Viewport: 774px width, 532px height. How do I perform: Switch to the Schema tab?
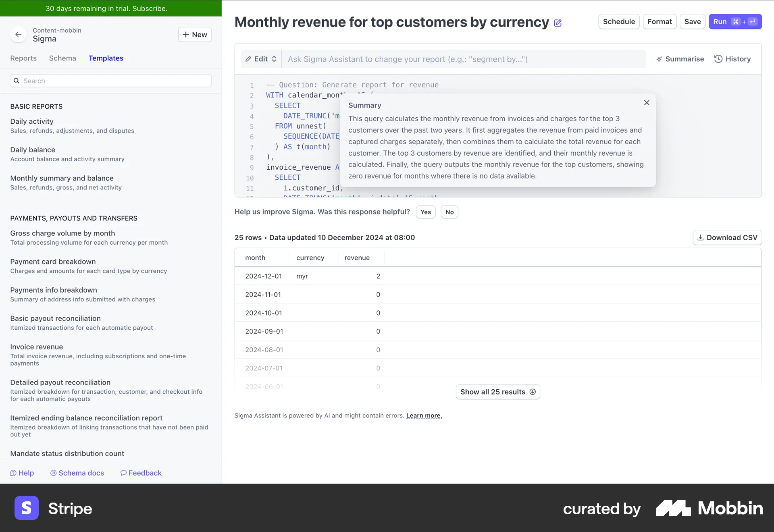62,58
